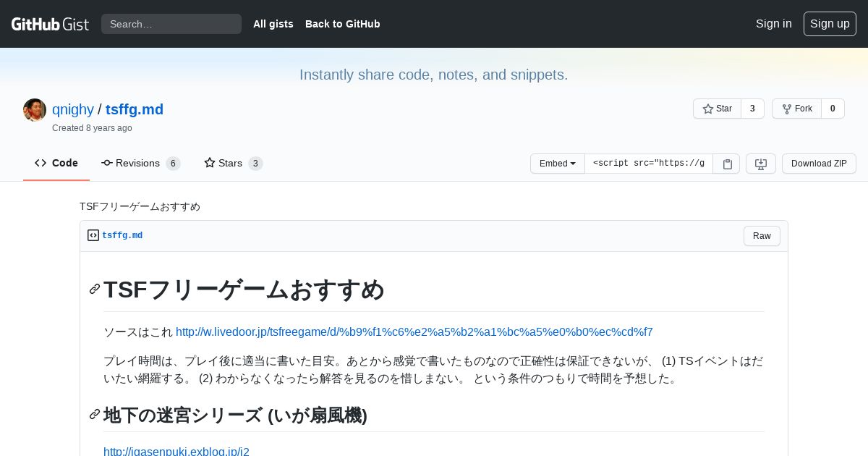
Task: Open qnighy user avatar
Action: tap(35, 110)
